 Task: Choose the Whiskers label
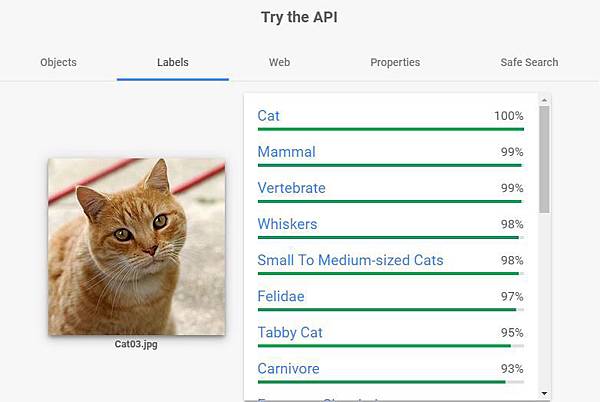coord(287,224)
